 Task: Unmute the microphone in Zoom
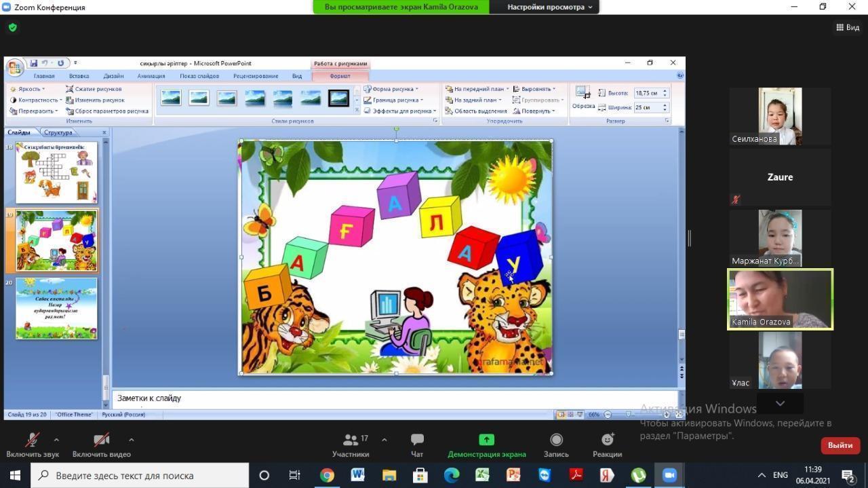32,440
